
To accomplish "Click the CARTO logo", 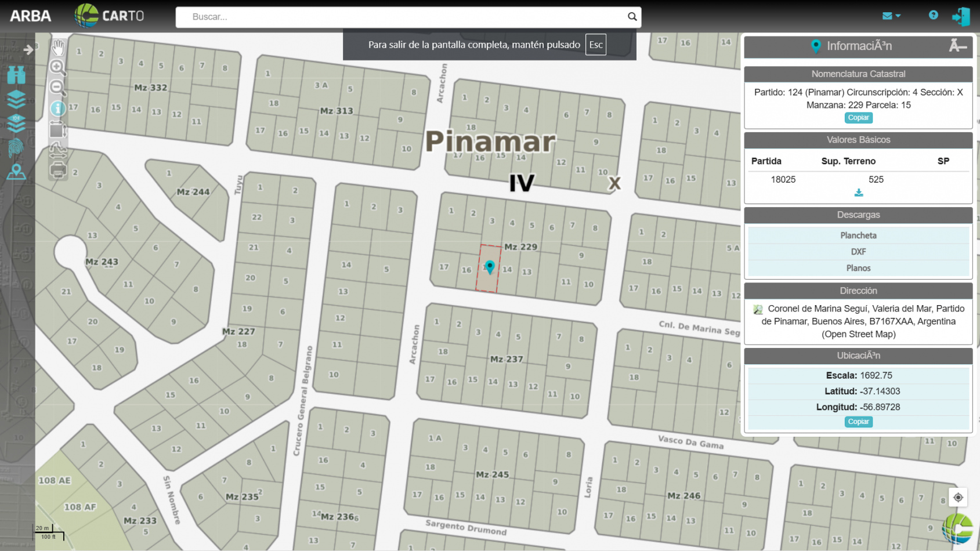I will click(109, 16).
